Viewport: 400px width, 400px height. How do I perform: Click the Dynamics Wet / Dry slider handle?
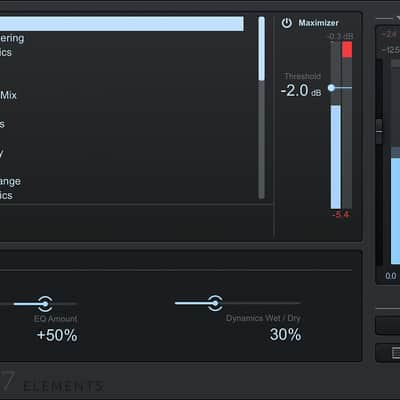[215, 303]
